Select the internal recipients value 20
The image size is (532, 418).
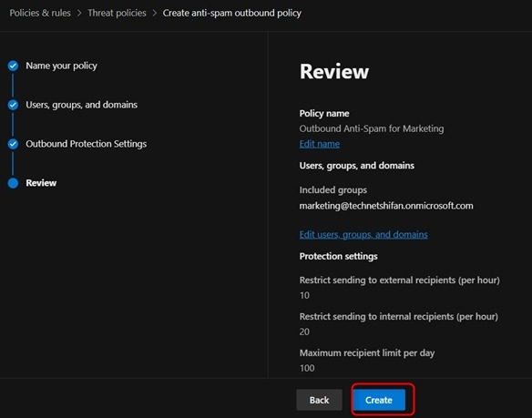coord(304,331)
